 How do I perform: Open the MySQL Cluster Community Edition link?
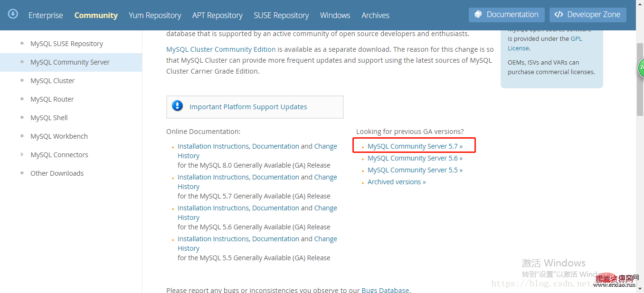click(x=221, y=49)
